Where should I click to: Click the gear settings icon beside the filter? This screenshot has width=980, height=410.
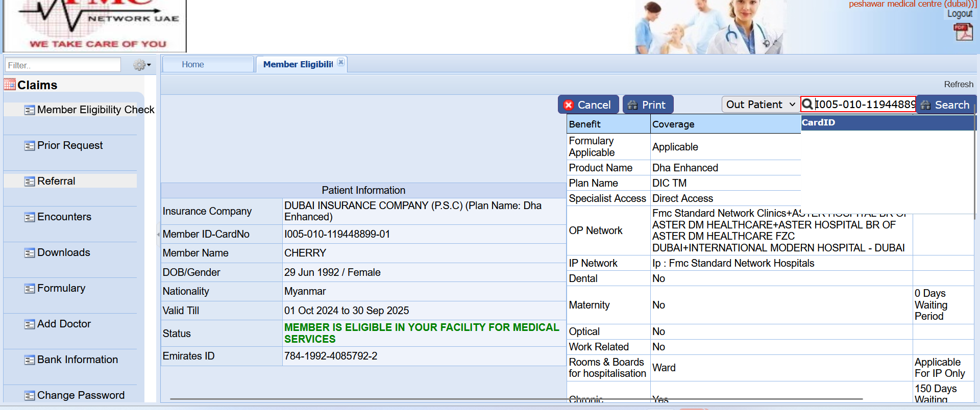click(x=139, y=65)
